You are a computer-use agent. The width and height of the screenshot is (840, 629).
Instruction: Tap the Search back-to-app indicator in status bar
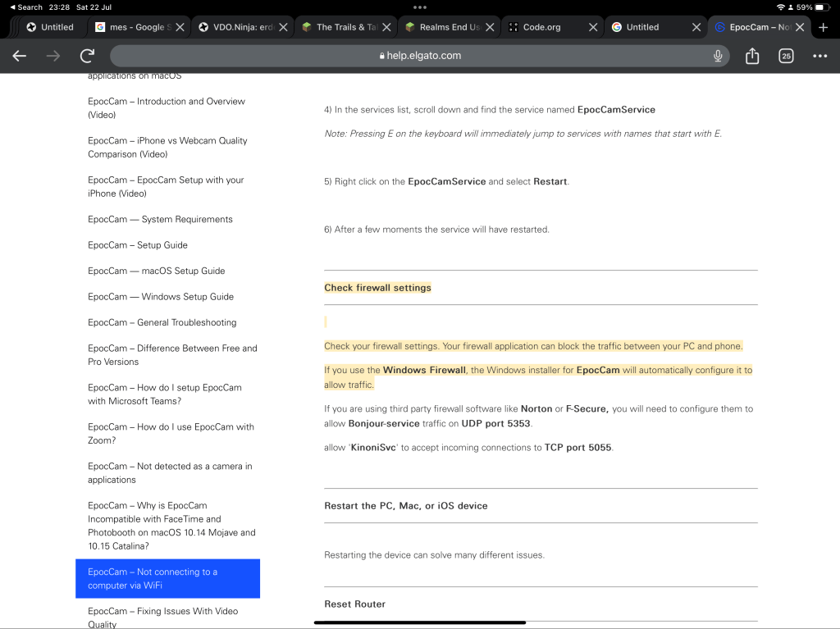(26, 7)
